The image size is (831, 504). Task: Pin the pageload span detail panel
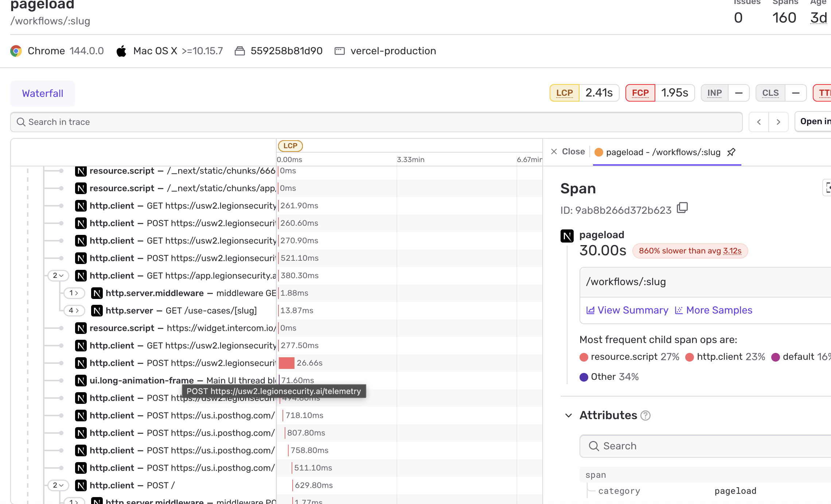(732, 152)
